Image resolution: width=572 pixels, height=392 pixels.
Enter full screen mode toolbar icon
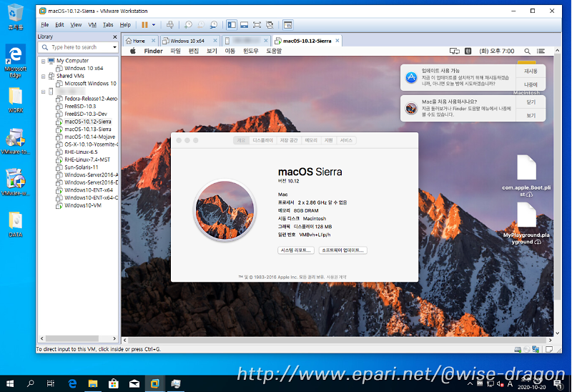257,25
